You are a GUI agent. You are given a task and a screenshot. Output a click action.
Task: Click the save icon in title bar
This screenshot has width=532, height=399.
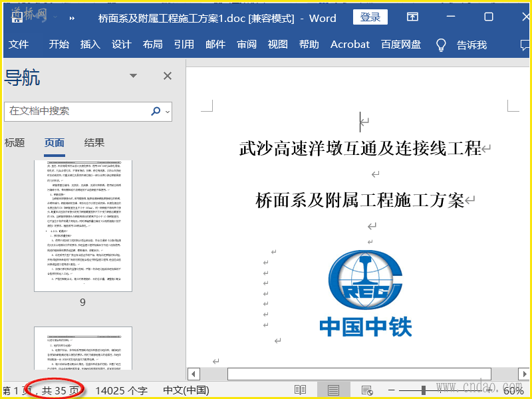point(17,17)
